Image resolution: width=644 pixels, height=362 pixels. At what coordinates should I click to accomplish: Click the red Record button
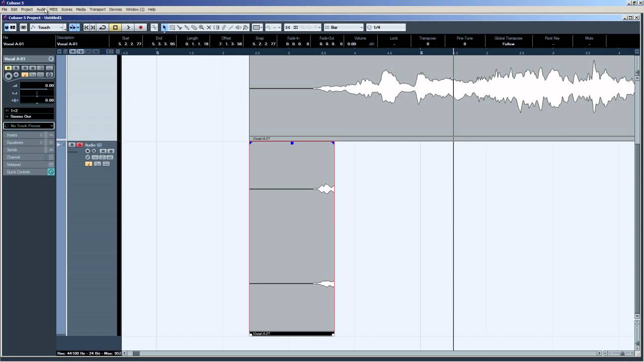[141, 27]
